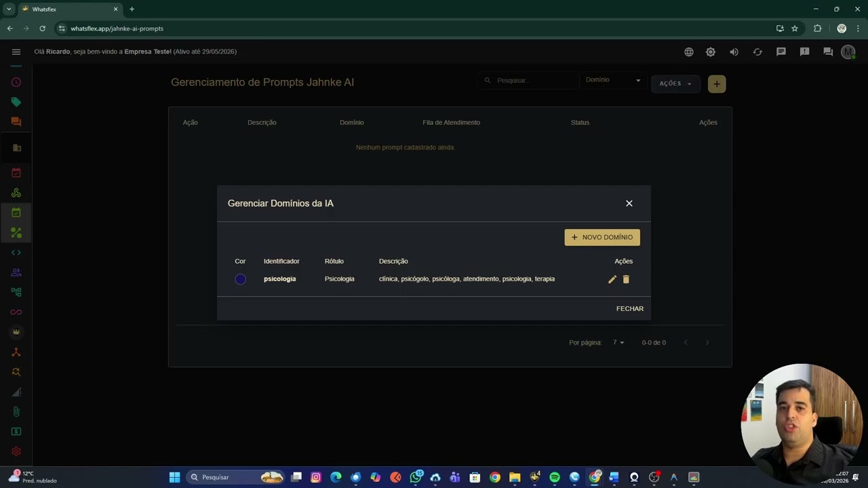Image resolution: width=868 pixels, height=488 pixels.
Task: Click the 'psicologia' identifier text
Action: click(280, 279)
